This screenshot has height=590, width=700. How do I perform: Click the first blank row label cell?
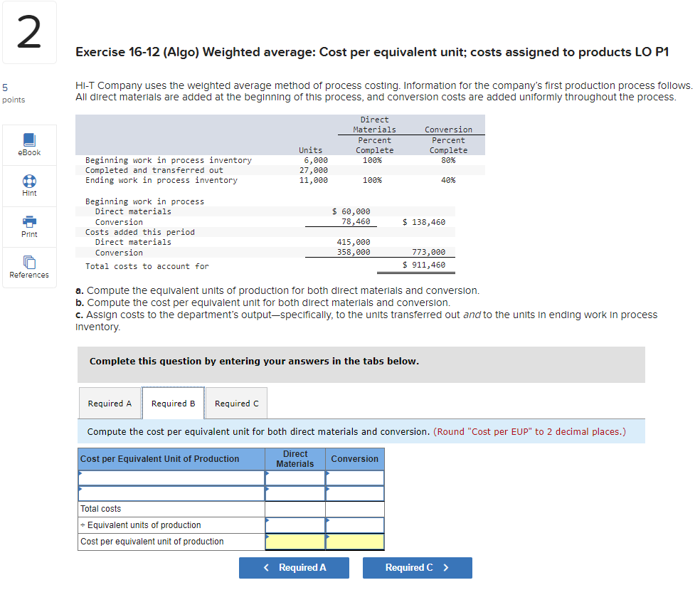171,478
